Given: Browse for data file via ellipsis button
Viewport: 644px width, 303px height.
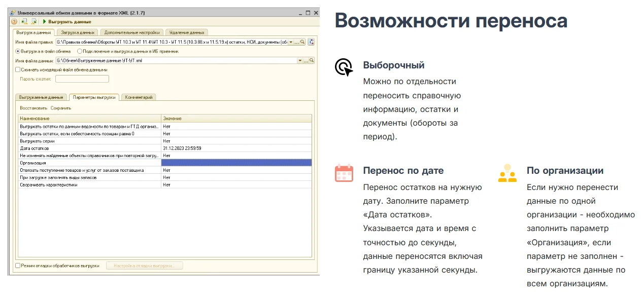Looking at the screenshot, I should click(x=306, y=60).
